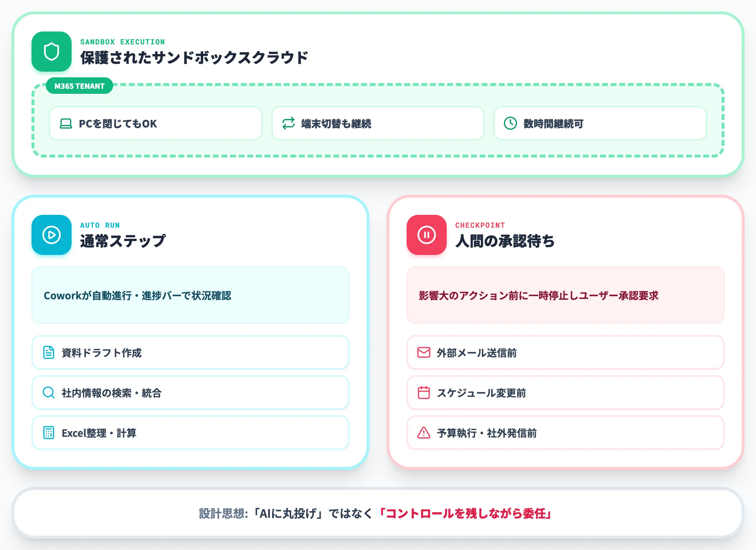Open the 予算執行・社外発信前 item
This screenshot has width=756, height=550.
(566, 433)
